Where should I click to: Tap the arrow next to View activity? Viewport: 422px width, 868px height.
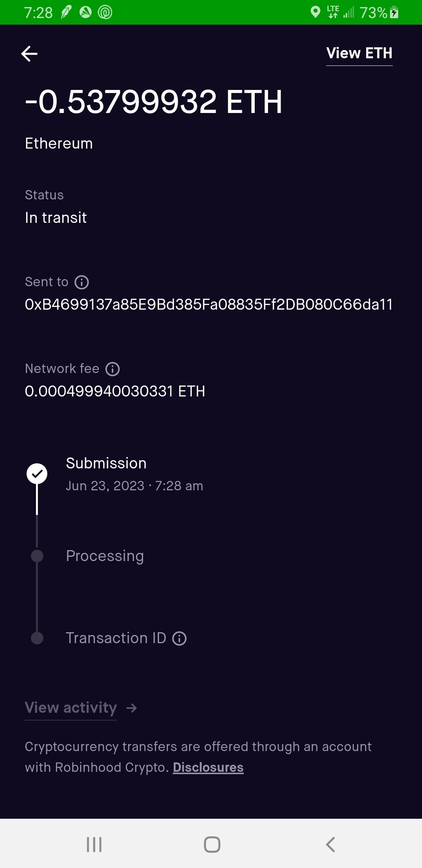pyautogui.click(x=132, y=708)
